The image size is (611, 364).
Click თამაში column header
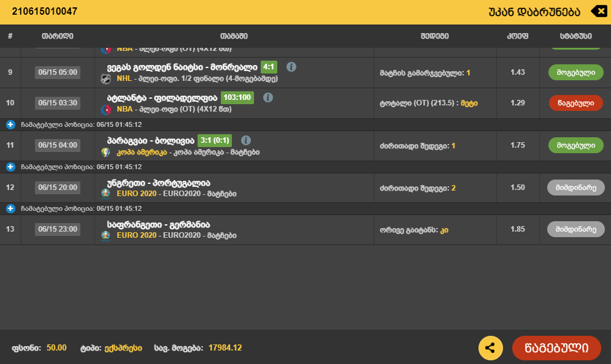234,36
